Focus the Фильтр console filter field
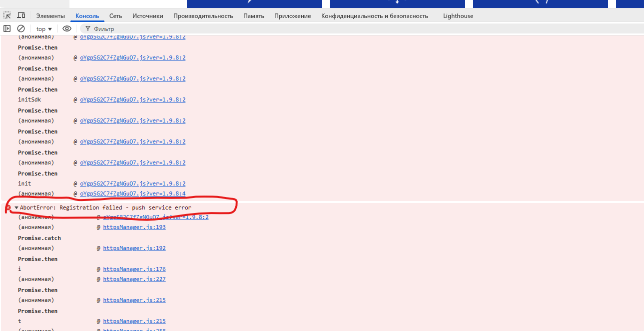 [200, 29]
